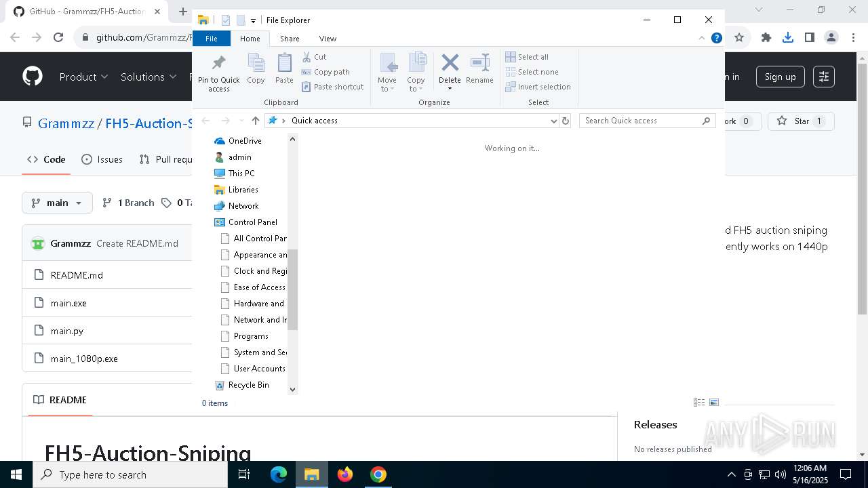
Task: Click the Copy ribbon icon
Action: coord(256,69)
